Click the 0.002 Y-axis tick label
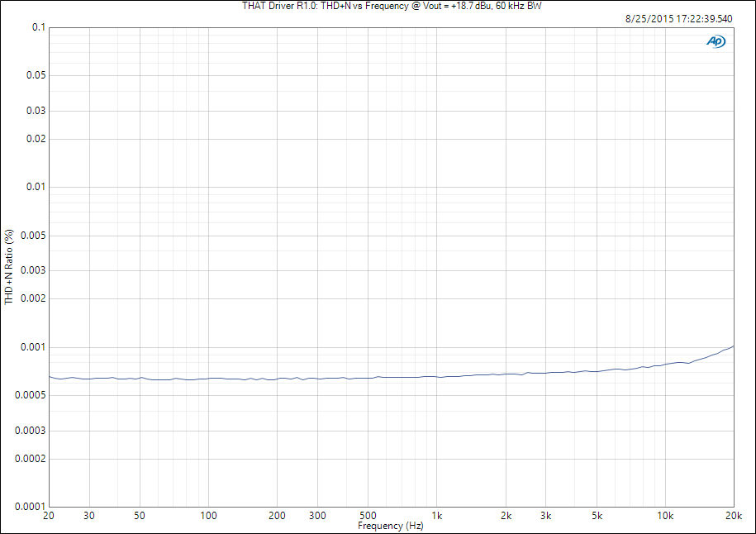The height and width of the screenshot is (534, 756). [x=33, y=298]
